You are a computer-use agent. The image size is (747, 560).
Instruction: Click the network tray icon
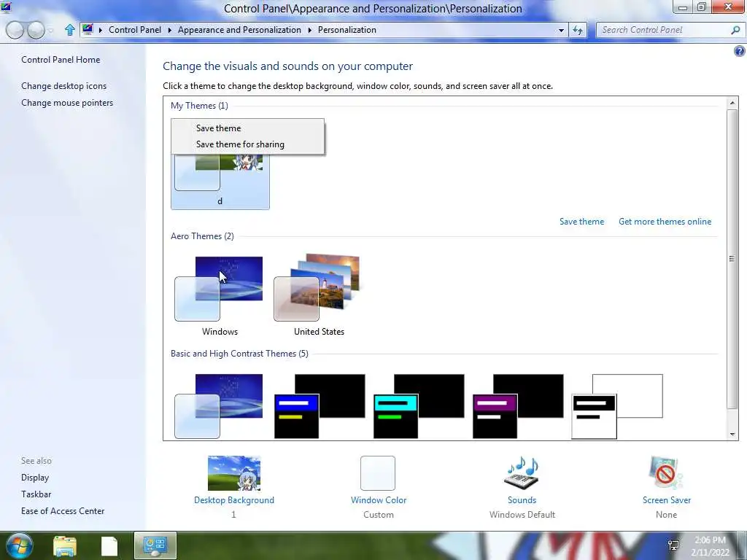673,545
